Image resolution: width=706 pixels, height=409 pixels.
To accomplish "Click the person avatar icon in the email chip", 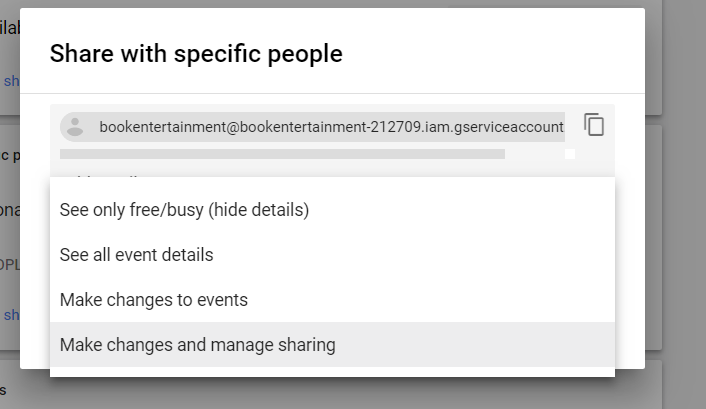I will coord(75,127).
